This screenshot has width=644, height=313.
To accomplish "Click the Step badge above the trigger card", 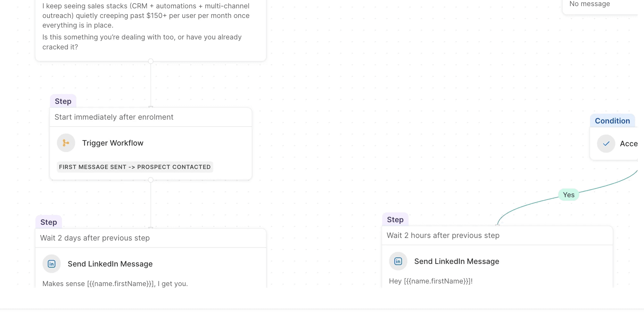I will pyautogui.click(x=63, y=101).
